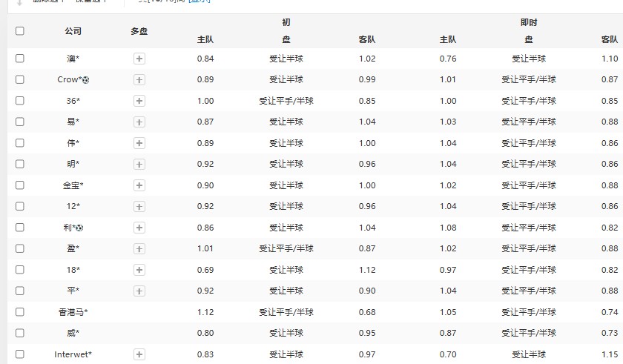The image size is (623, 364).
Task: Click the 初 group header
Action: pyautogui.click(x=286, y=22)
